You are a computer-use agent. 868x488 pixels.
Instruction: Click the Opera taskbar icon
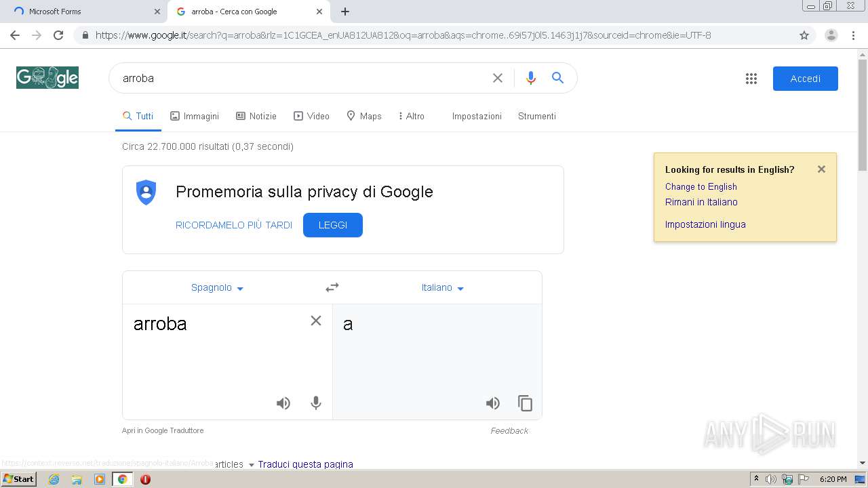[x=145, y=479]
